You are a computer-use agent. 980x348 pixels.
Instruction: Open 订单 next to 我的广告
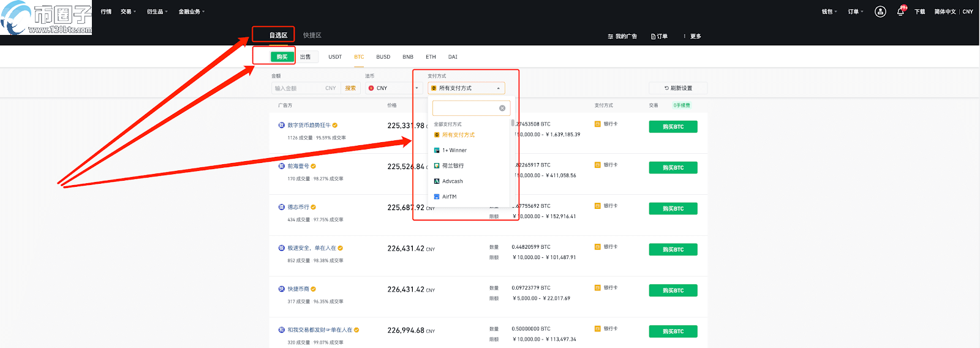(660, 37)
